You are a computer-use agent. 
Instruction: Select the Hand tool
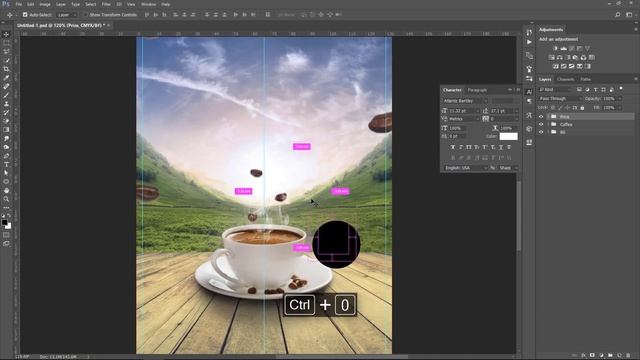coord(6,190)
